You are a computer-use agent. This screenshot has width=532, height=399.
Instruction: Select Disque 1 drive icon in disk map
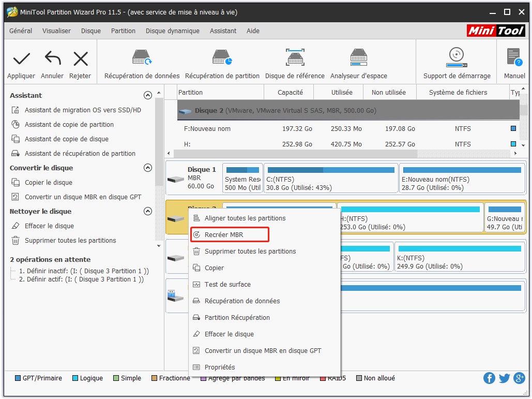(x=176, y=179)
